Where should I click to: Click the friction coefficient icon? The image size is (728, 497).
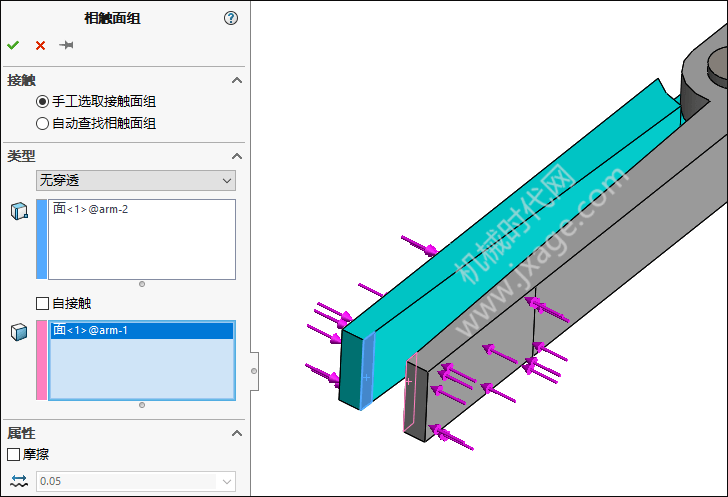19,481
